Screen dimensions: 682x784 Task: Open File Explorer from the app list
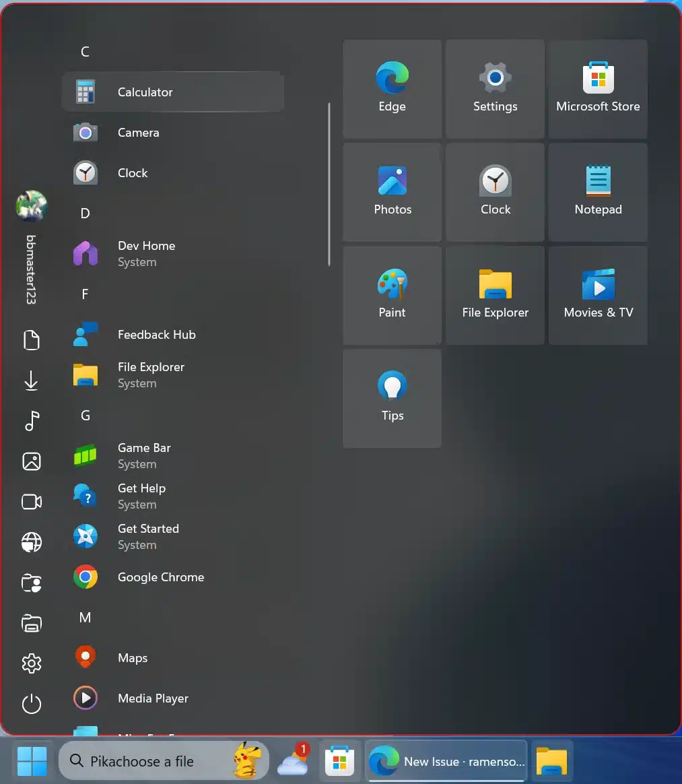(173, 375)
